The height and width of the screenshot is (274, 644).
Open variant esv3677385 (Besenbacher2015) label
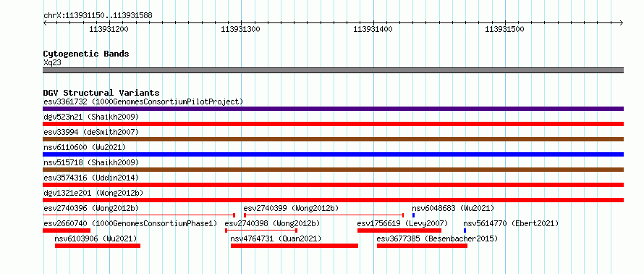click(x=437, y=238)
